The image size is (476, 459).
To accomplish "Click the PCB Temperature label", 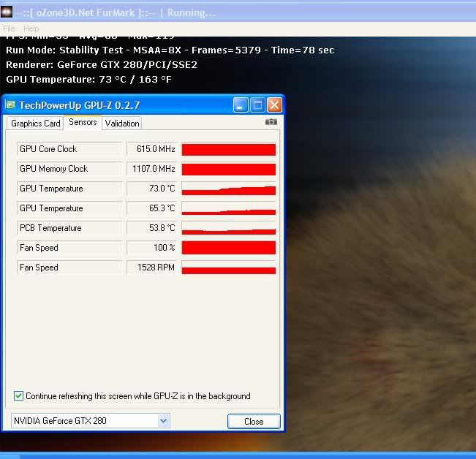I will [69, 228].
